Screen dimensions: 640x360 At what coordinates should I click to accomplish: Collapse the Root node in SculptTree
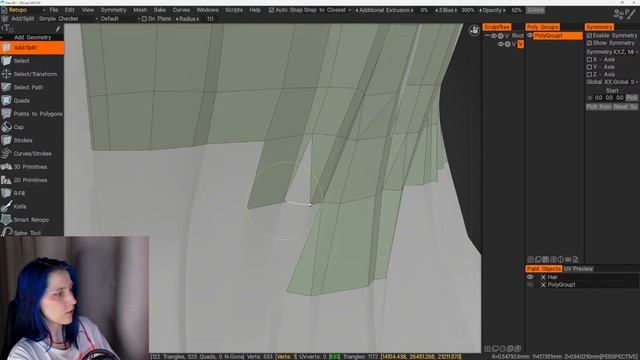tap(487, 36)
